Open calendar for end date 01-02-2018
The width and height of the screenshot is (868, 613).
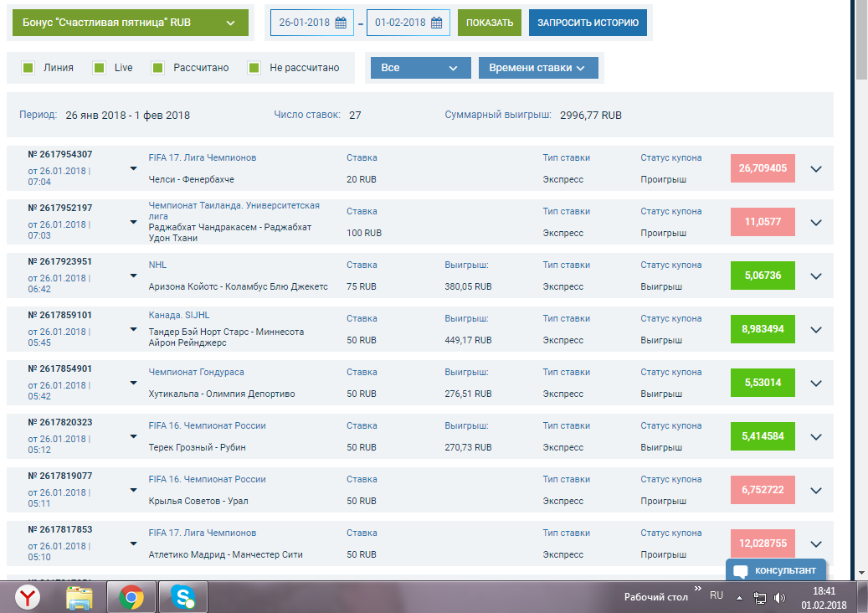click(436, 23)
